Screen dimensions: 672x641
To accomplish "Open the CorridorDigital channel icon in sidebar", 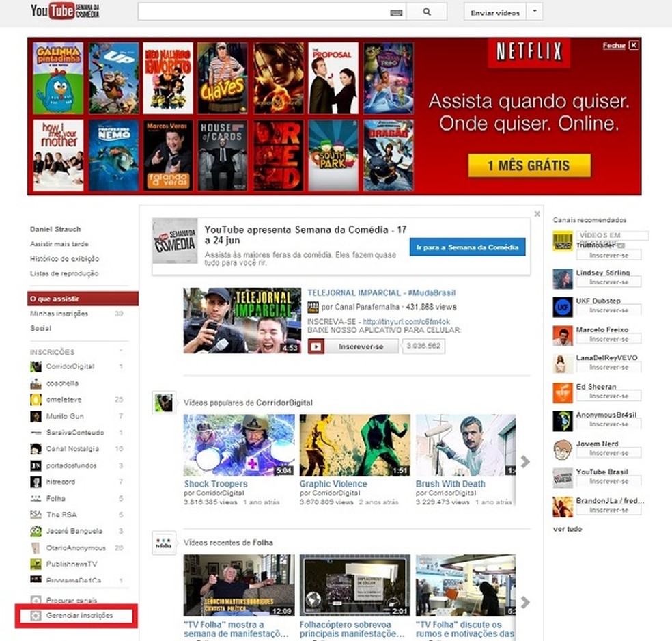I will coord(34,366).
